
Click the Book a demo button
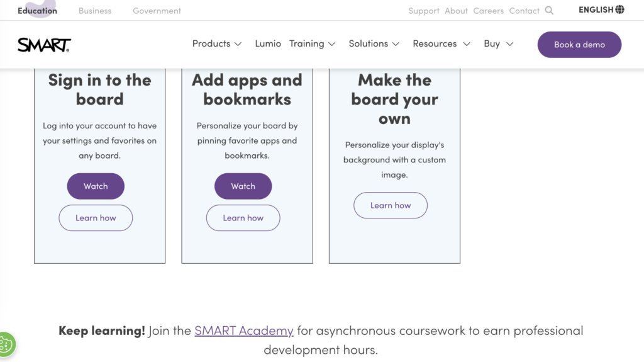coord(579,45)
